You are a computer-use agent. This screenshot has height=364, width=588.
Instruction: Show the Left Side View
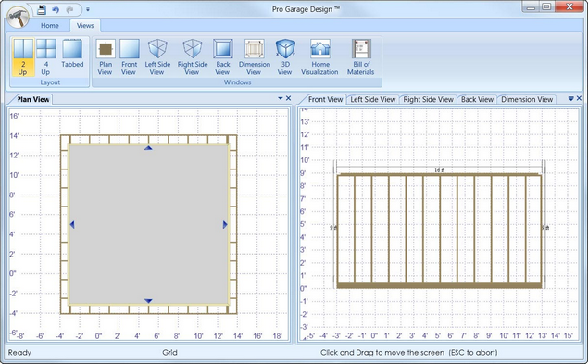(157, 57)
